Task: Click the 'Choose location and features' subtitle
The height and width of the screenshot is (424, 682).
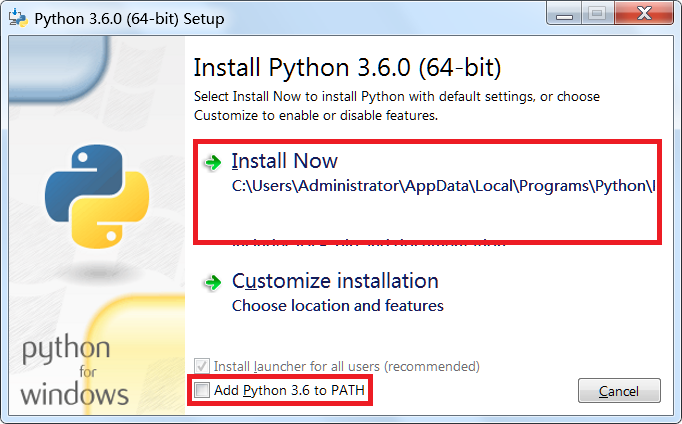Action: point(338,306)
